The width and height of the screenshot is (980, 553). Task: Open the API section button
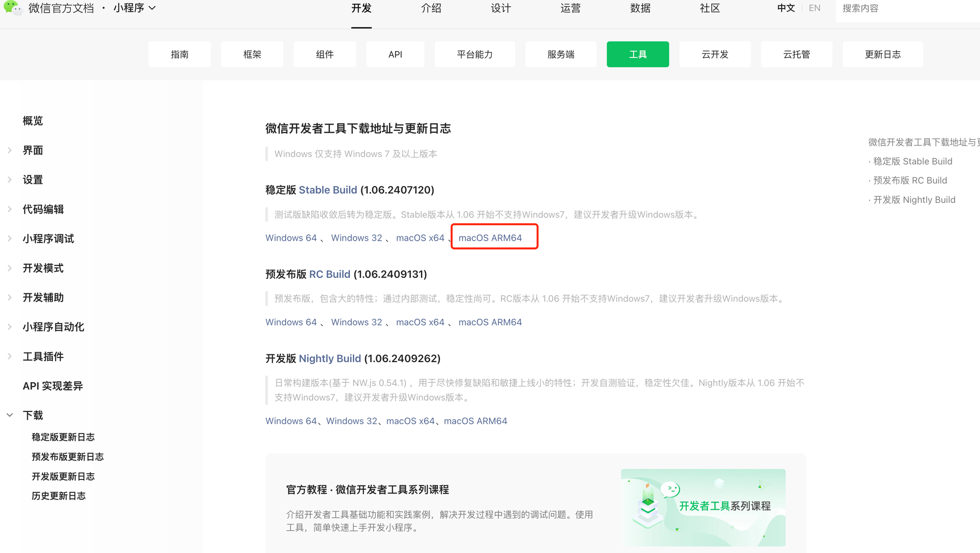(395, 54)
